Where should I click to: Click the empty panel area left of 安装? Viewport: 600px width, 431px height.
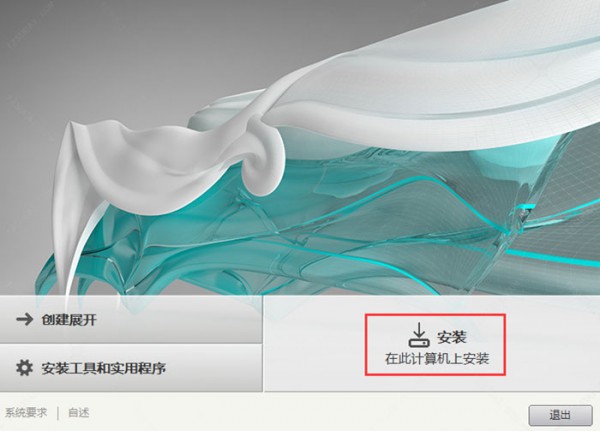314,343
